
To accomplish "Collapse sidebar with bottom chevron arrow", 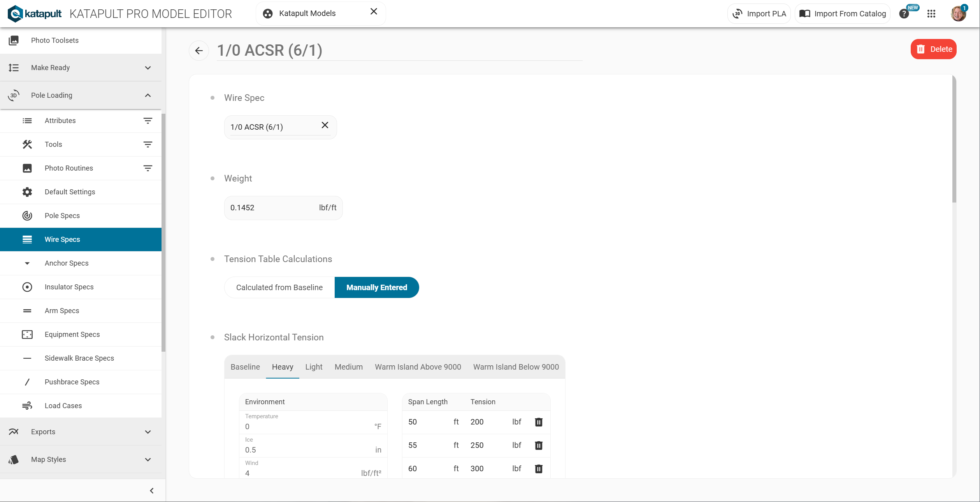I will (x=152, y=491).
